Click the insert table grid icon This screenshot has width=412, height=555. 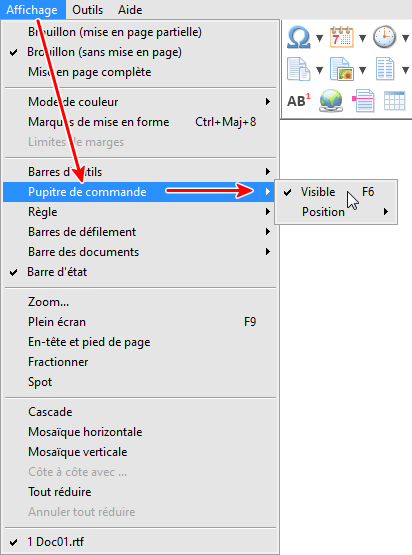click(395, 101)
